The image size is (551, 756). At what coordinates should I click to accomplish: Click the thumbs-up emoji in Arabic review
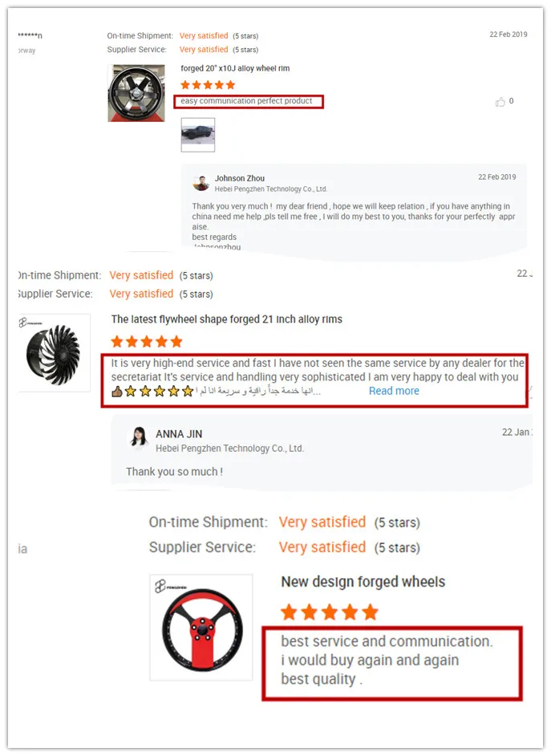[x=116, y=392]
